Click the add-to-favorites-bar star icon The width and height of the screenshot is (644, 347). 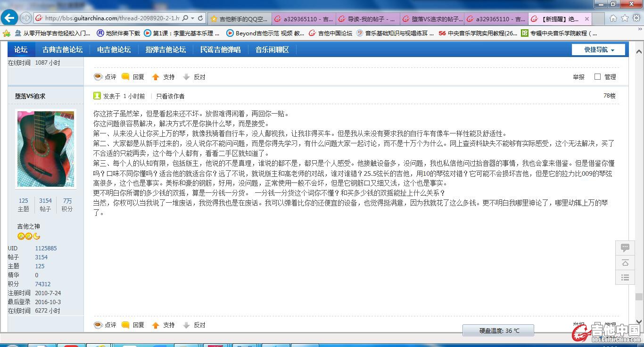[x=7, y=33]
